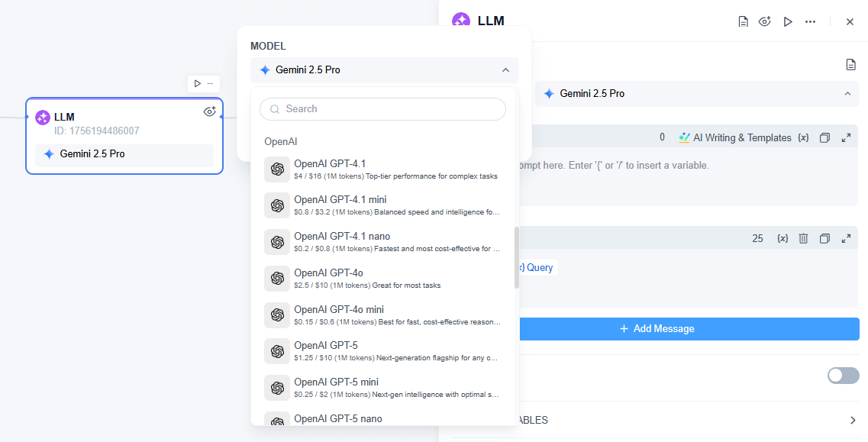868x442 pixels.
Task: Open the three-dot menu in panel header
Action: click(811, 21)
